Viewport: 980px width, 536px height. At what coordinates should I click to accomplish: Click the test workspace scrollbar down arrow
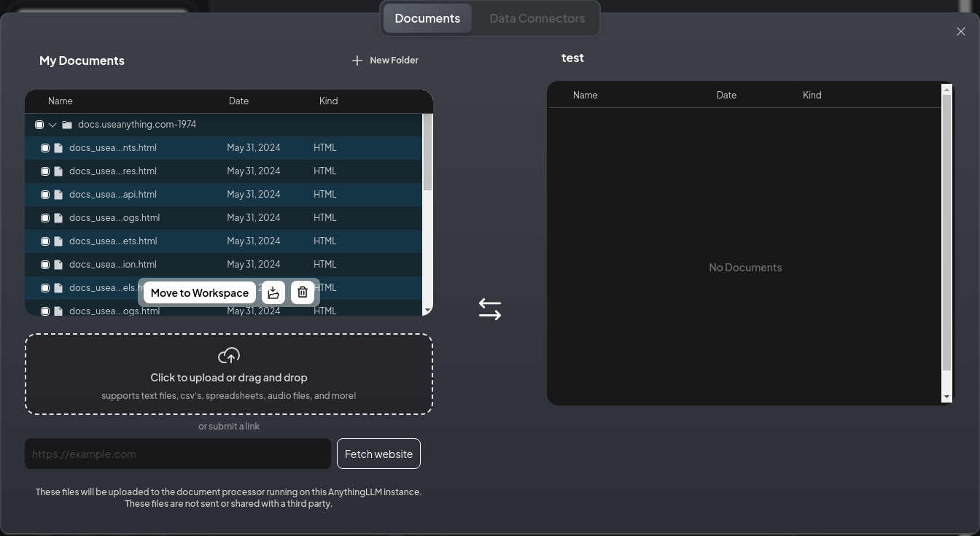947,397
